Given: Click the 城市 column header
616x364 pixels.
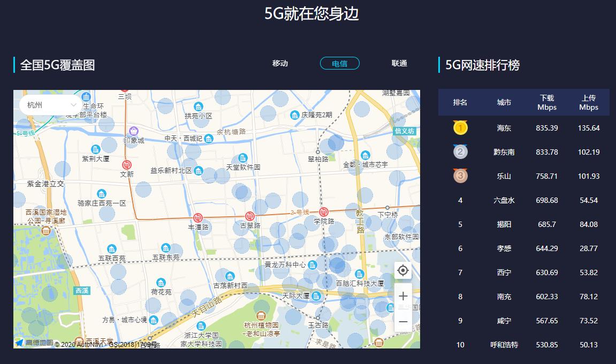Looking at the screenshot, I should [x=504, y=102].
